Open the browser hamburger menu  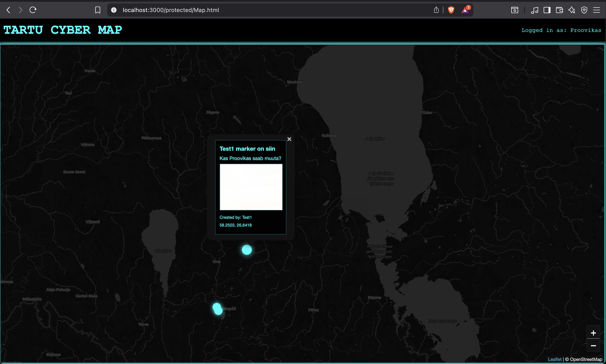tap(597, 10)
